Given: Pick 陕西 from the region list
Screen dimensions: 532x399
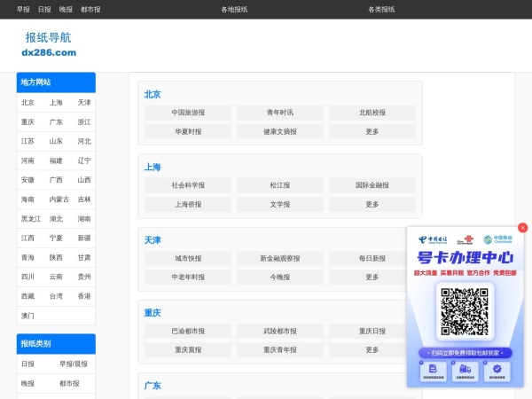Looking at the screenshot, I should coord(56,257).
